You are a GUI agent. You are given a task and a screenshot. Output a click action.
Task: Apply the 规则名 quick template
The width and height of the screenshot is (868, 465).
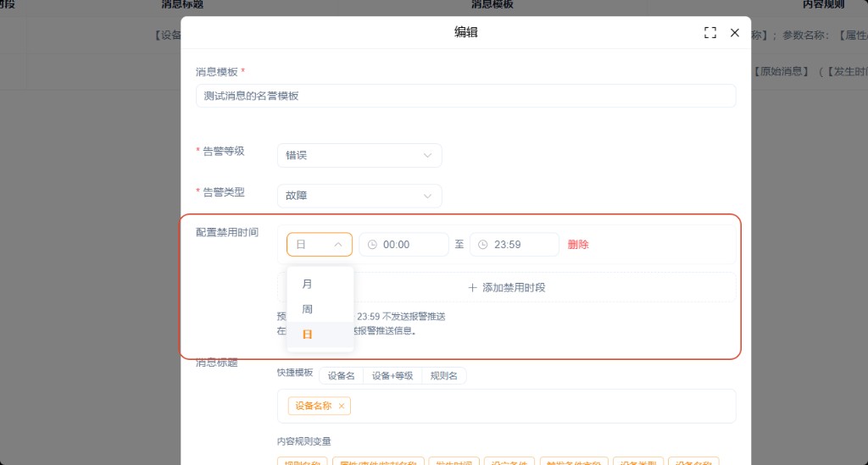[x=444, y=376]
